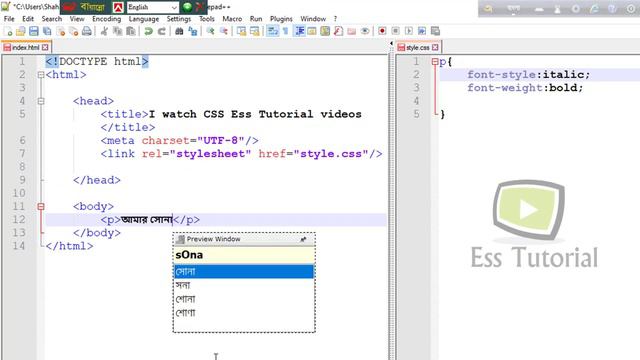640x360 pixels.
Task: Click the Redo toolbar icon
Action: (162, 31)
